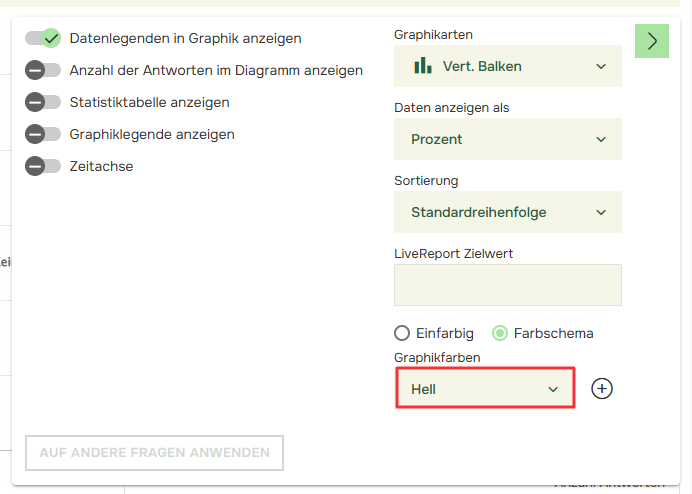
Task: Open the Sortierung Standardreihenfolge dropdown
Action: (x=508, y=212)
